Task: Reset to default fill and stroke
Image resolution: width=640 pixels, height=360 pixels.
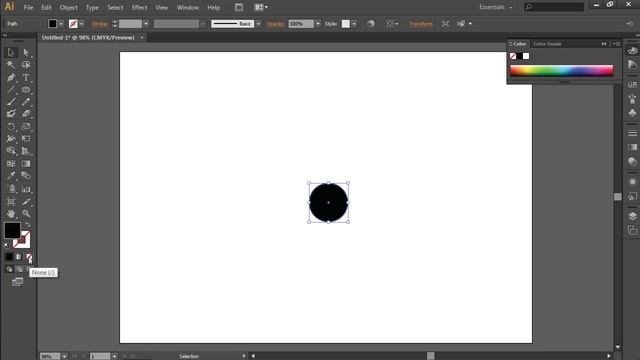Action: coord(7,245)
